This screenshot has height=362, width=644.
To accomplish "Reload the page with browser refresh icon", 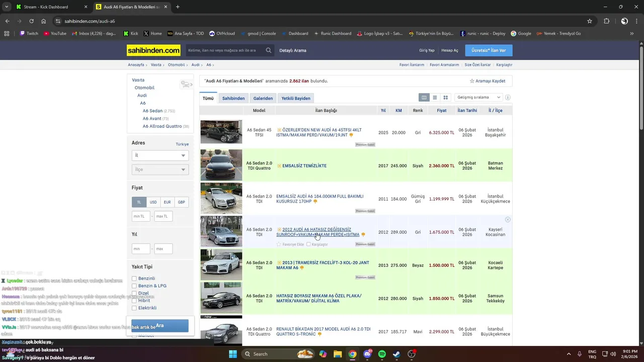I will click(x=31, y=21).
